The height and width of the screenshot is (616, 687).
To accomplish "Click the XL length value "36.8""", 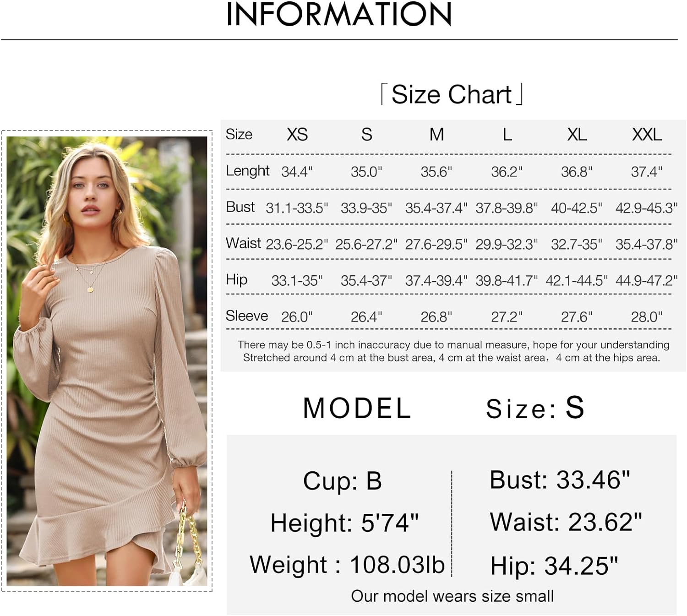I will click(x=577, y=171).
